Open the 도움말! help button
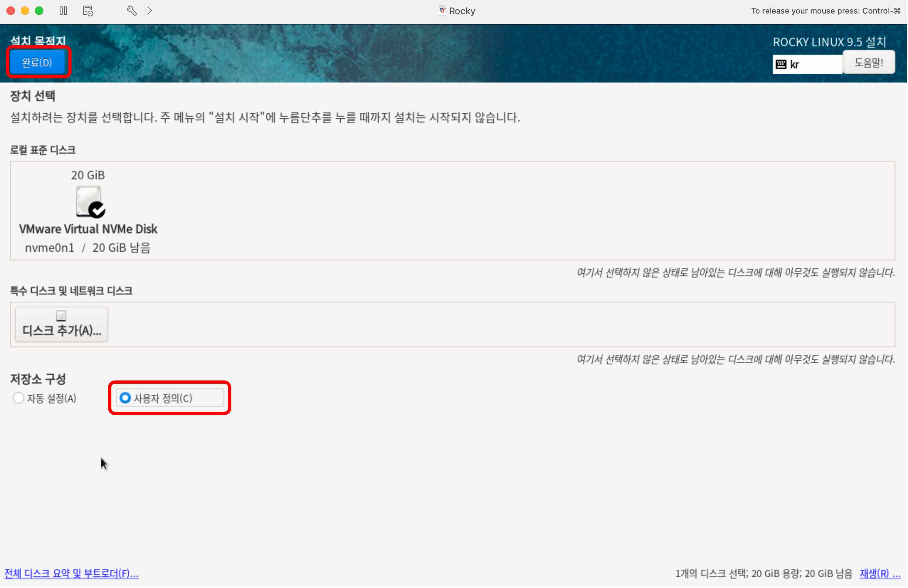 pyautogui.click(x=869, y=62)
